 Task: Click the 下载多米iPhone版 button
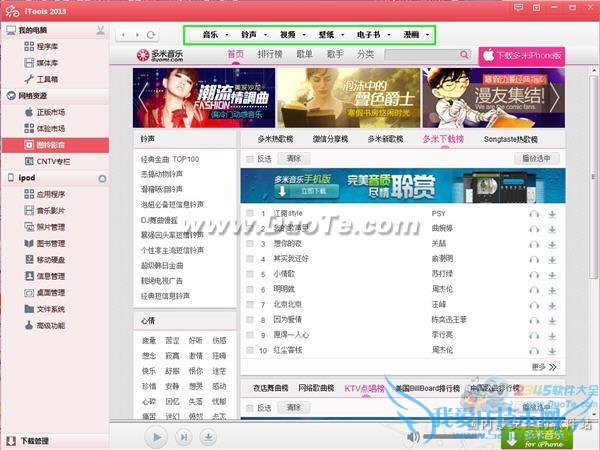(522, 56)
